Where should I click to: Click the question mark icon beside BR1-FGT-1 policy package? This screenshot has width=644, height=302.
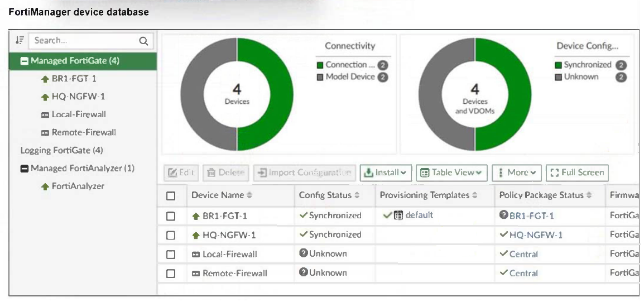click(x=504, y=215)
